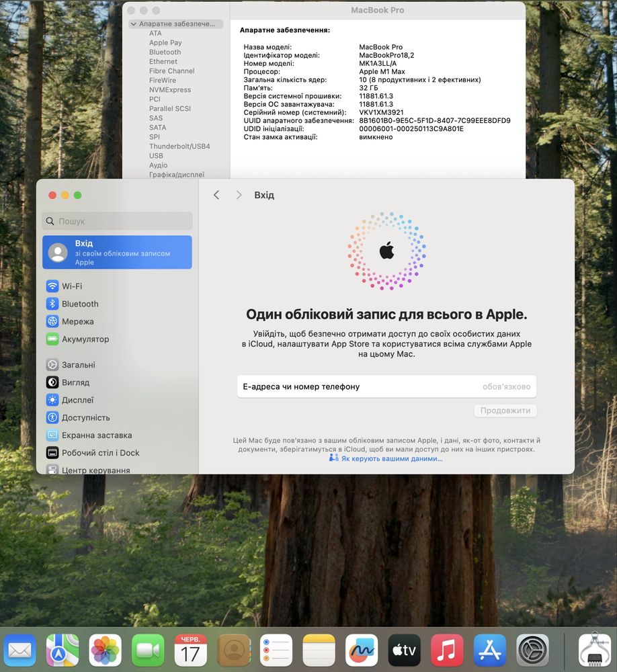Viewport: 617px width, 672px height.
Task: Open App Store from the Dock
Action: pyautogui.click(x=490, y=650)
